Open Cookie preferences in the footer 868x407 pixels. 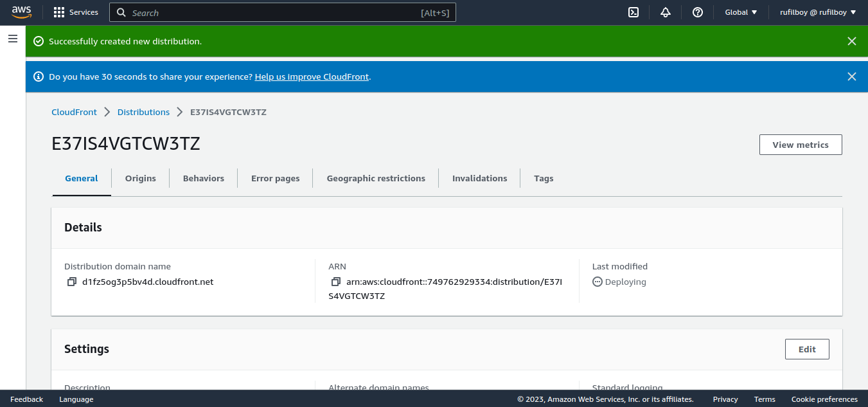(824, 399)
